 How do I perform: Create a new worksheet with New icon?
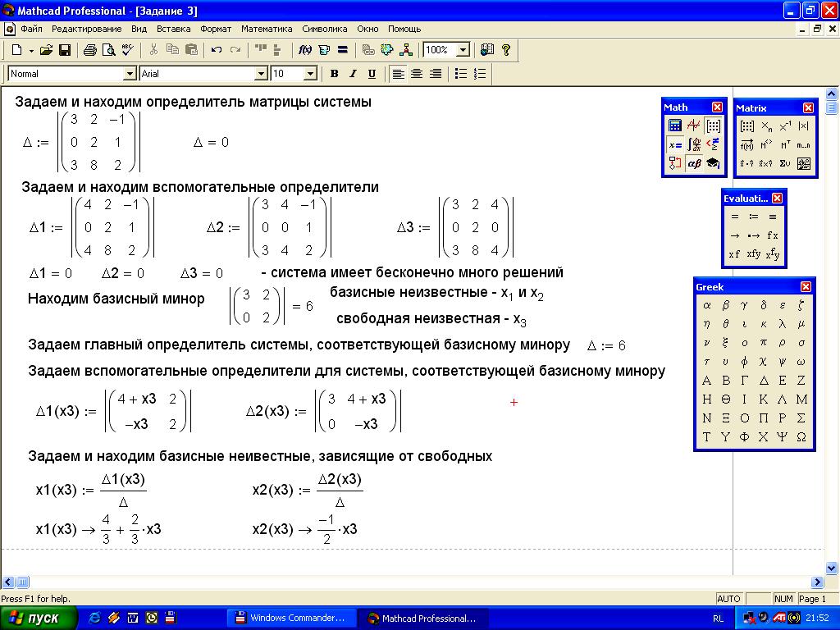[16, 50]
